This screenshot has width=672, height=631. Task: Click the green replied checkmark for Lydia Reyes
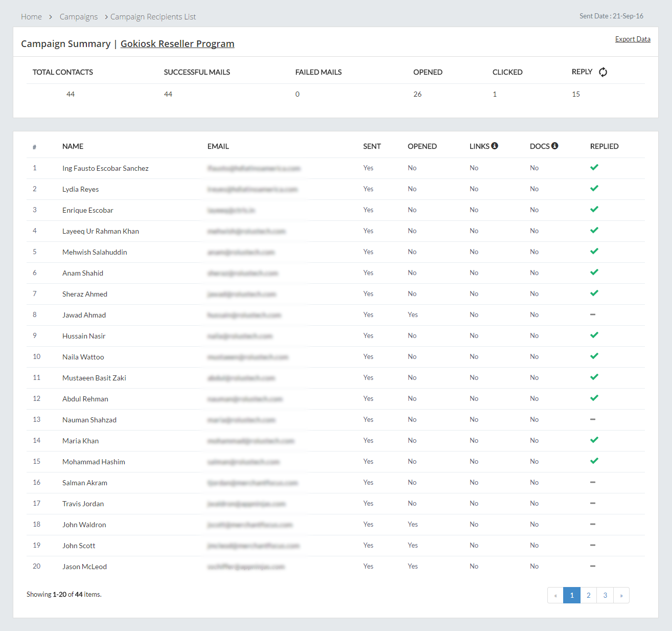click(594, 188)
